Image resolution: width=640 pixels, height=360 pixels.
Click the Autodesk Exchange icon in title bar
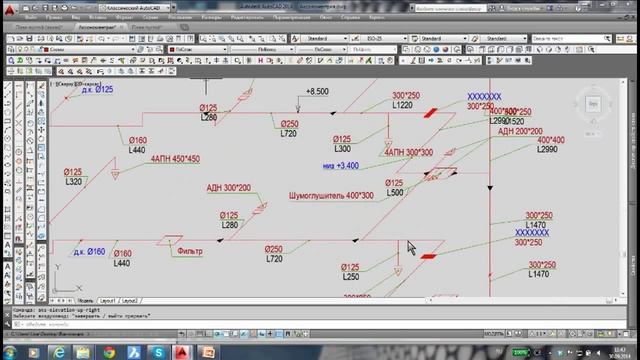coord(550,8)
